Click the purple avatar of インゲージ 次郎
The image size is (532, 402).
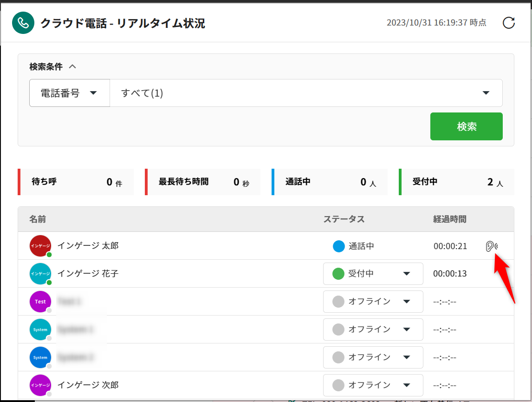pos(40,385)
